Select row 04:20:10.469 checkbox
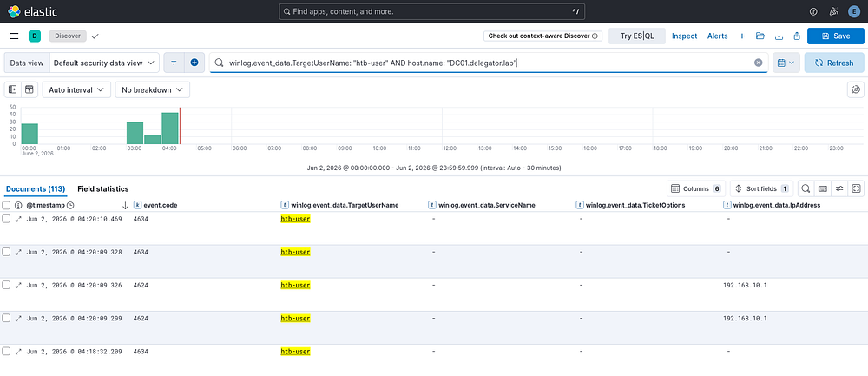868x376 pixels. [6, 219]
